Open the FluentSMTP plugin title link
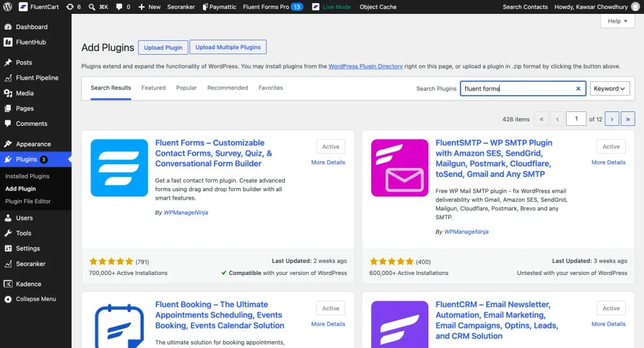Viewport: 644px width, 348px height. pyautogui.click(x=494, y=159)
